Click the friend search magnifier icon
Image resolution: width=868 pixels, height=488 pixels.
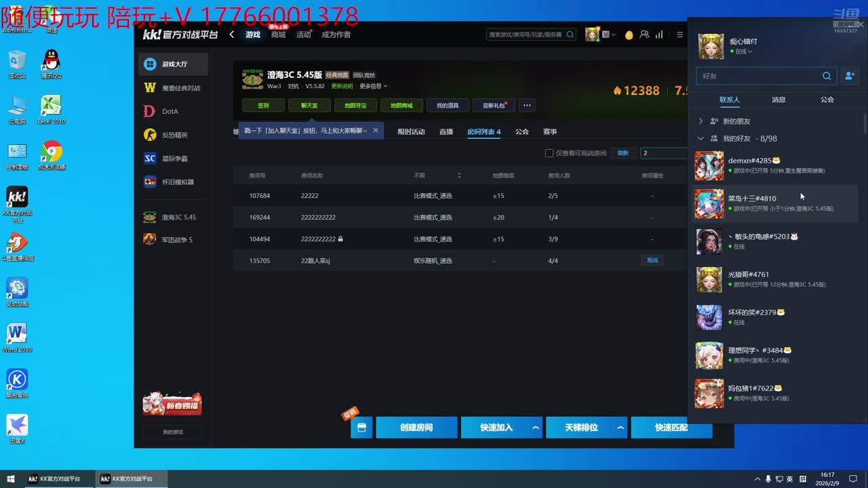[826, 76]
